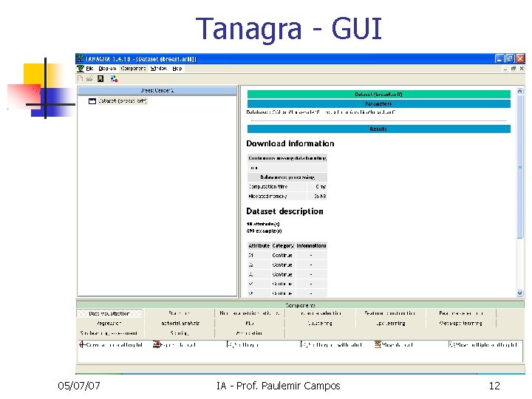Screen dimensions: 532x399
Task: Click the Database file path line
Action: coord(321,112)
